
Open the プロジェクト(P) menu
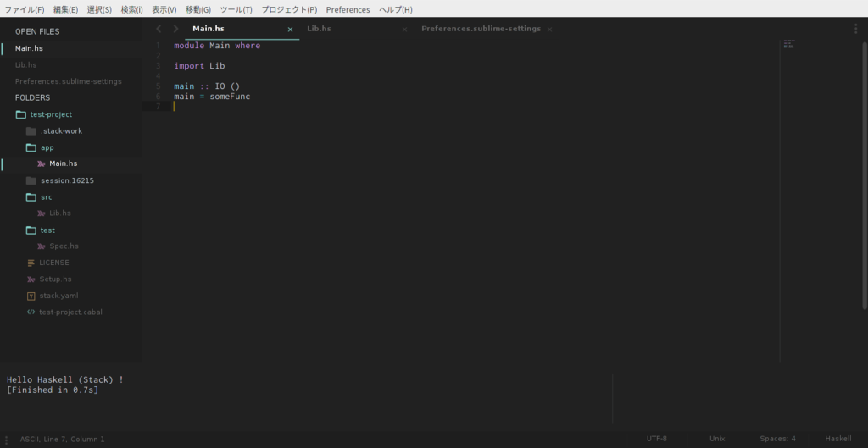coord(289,10)
